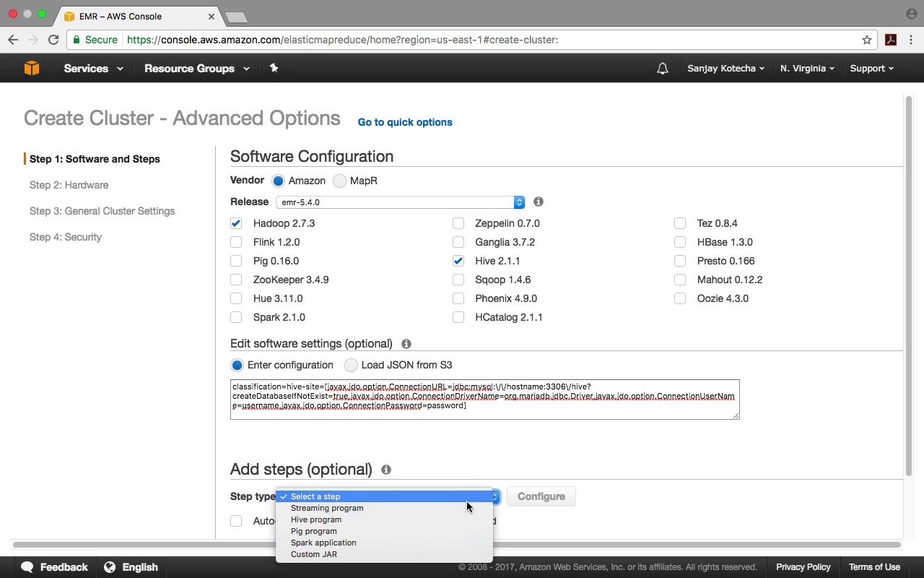This screenshot has width=924, height=578.
Task: Open the Sanjay Kotecha account menu
Action: click(x=725, y=69)
